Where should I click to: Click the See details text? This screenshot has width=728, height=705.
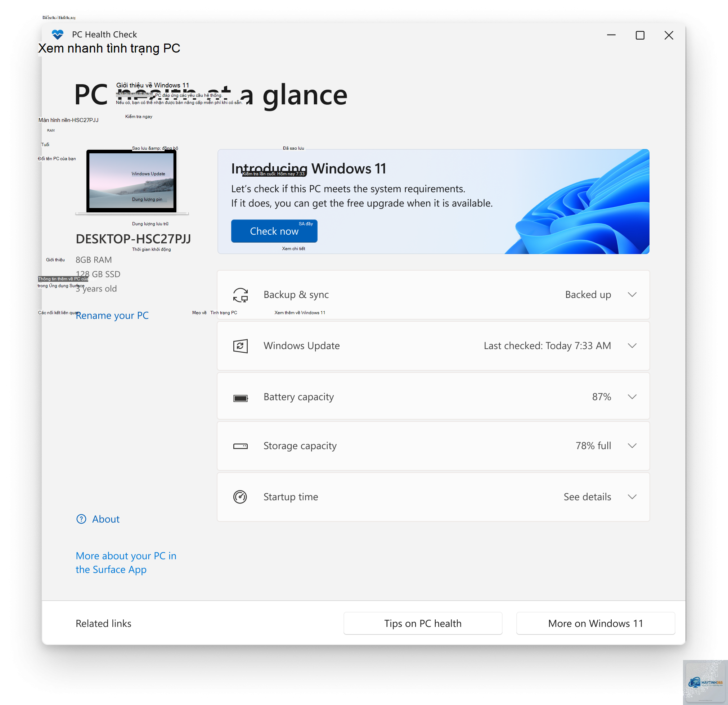[587, 497]
